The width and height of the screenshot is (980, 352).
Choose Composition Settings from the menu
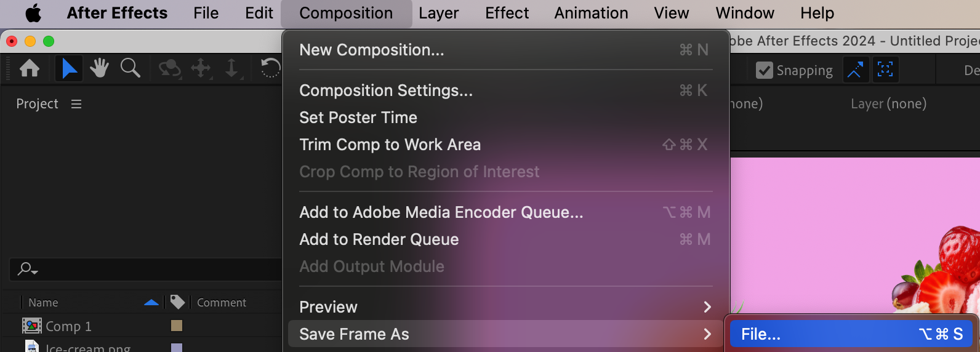386,90
